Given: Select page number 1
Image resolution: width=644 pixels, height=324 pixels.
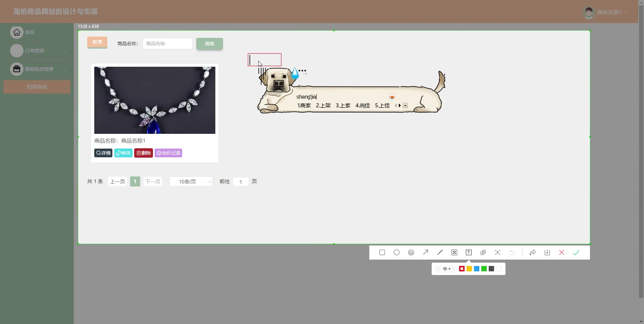Looking at the screenshot, I should (135, 181).
